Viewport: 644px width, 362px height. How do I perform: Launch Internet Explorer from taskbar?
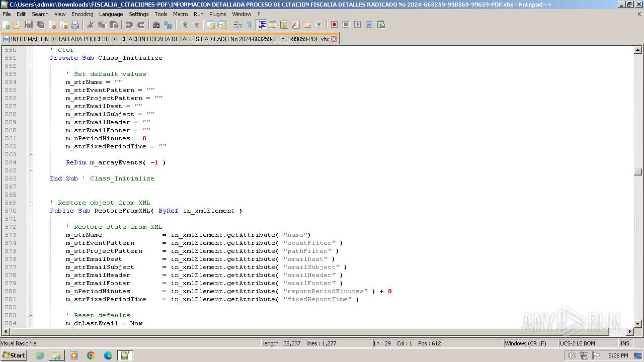pyautogui.click(x=40, y=355)
